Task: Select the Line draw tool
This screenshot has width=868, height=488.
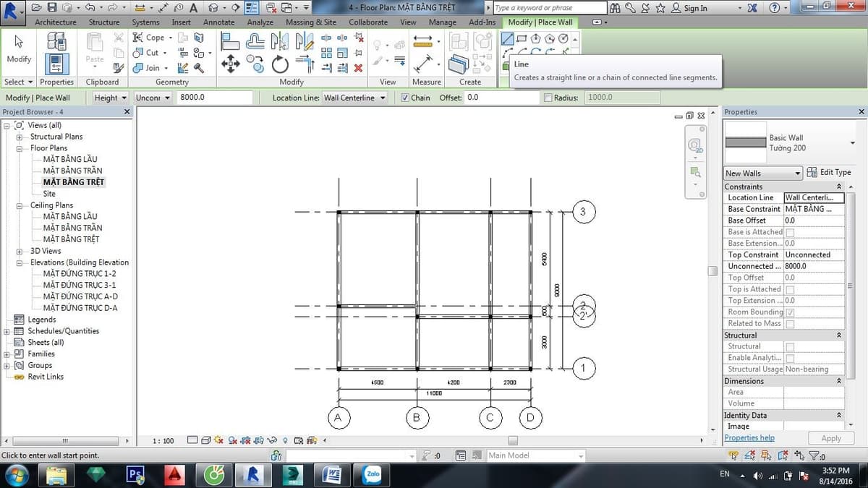Action: pyautogui.click(x=507, y=39)
